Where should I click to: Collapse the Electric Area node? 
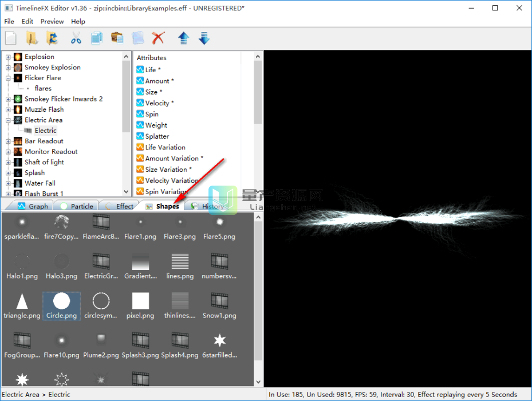point(8,120)
